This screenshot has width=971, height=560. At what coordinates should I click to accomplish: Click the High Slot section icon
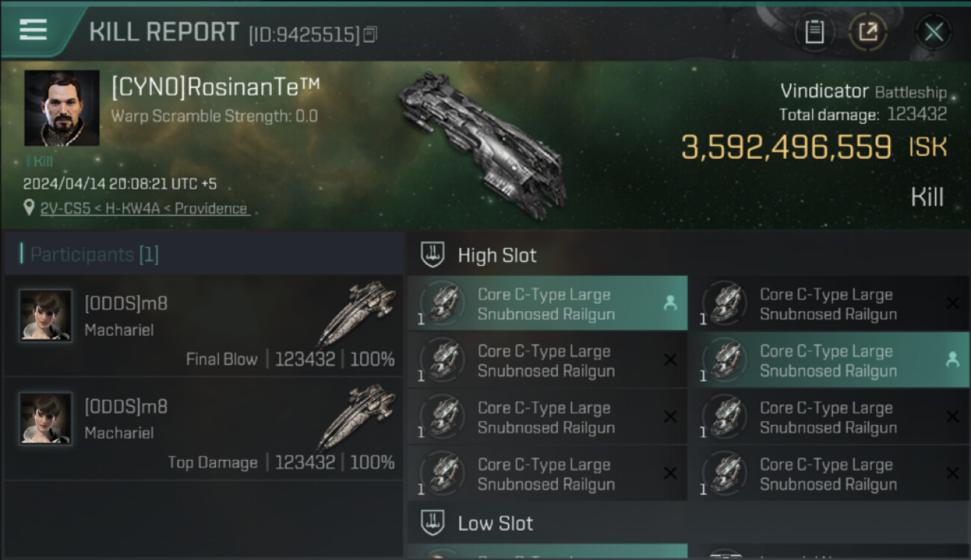[x=433, y=255]
